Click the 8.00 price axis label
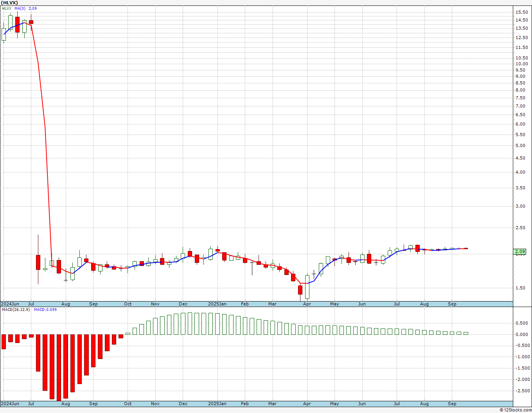532x413 pixels. [x=520, y=90]
